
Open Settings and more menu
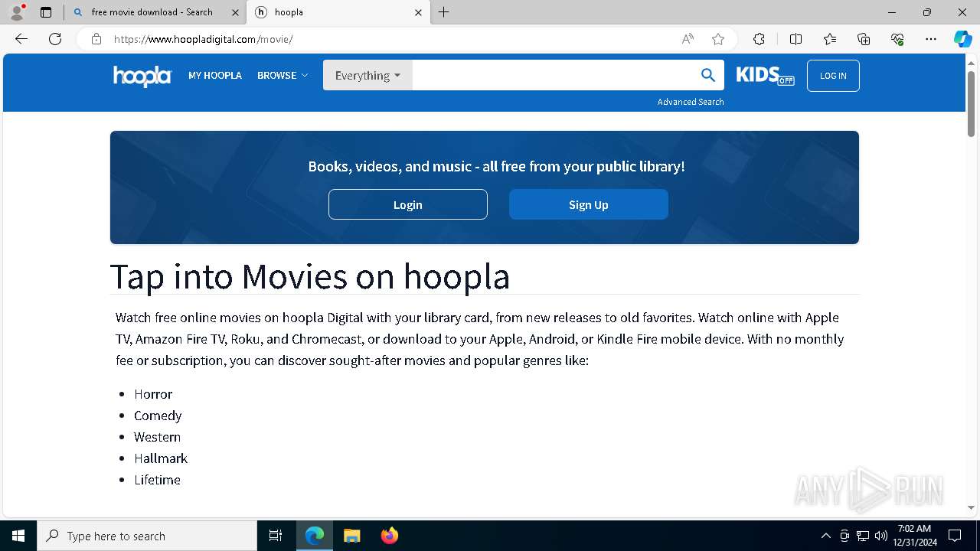click(x=931, y=39)
